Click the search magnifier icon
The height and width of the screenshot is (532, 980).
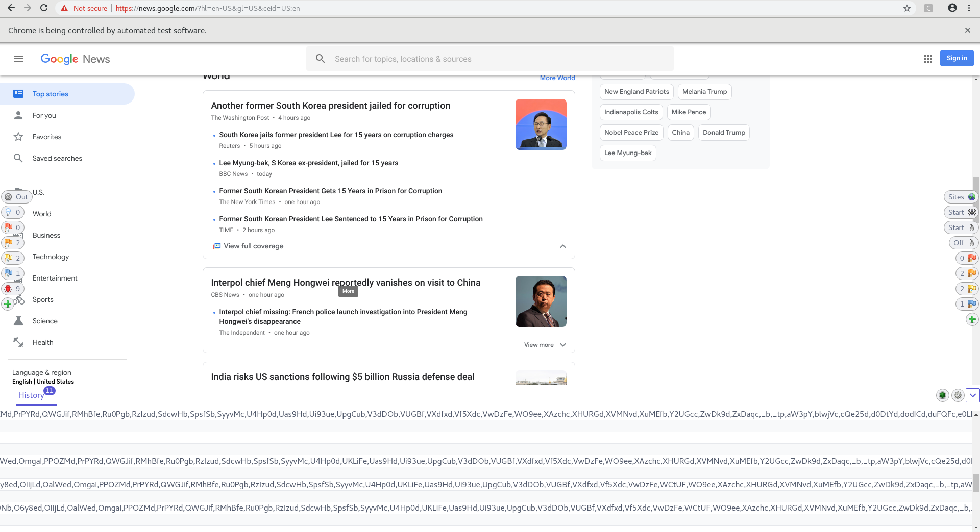click(x=320, y=59)
